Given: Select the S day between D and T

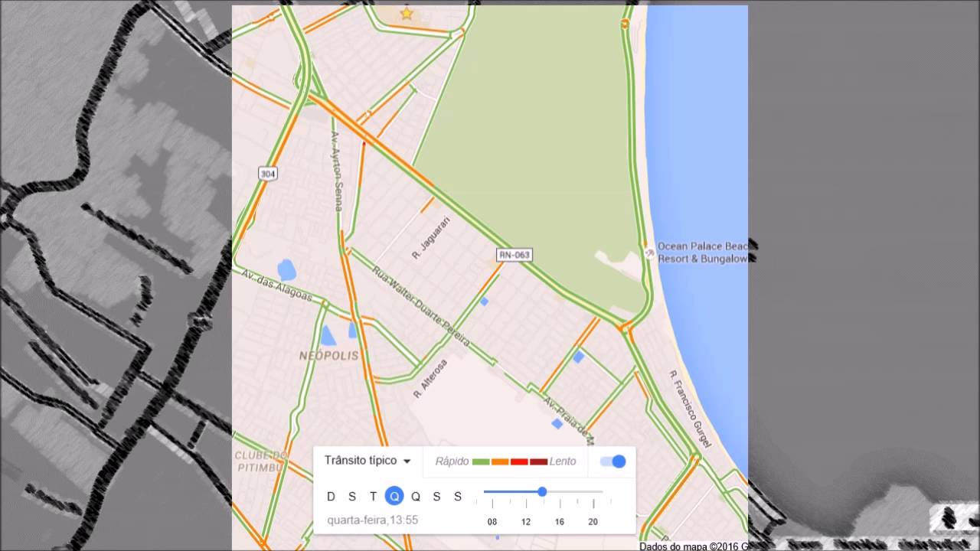Looking at the screenshot, I should tap(352, 497).
